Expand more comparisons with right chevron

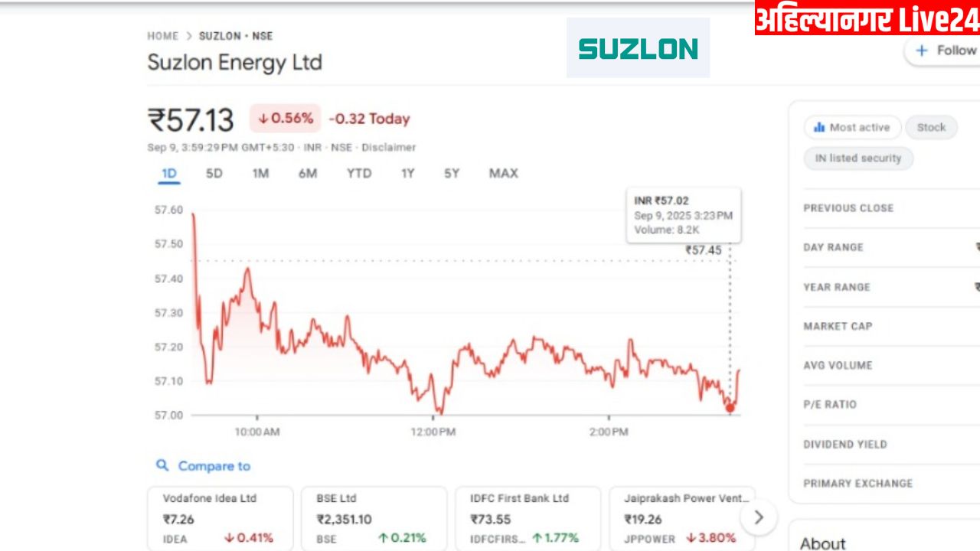point(759,517)
